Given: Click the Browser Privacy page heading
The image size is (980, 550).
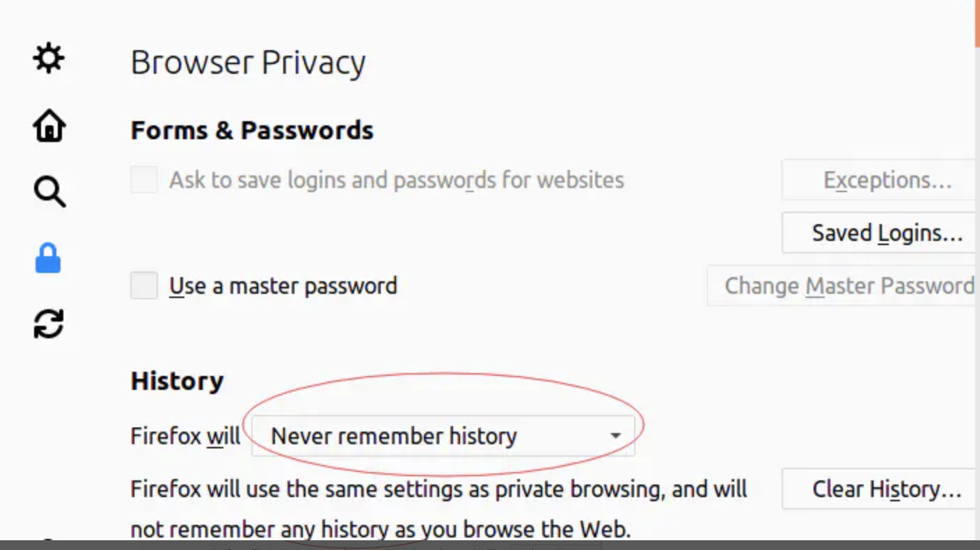Looking at the screenshot, I should tap(248, 63).
